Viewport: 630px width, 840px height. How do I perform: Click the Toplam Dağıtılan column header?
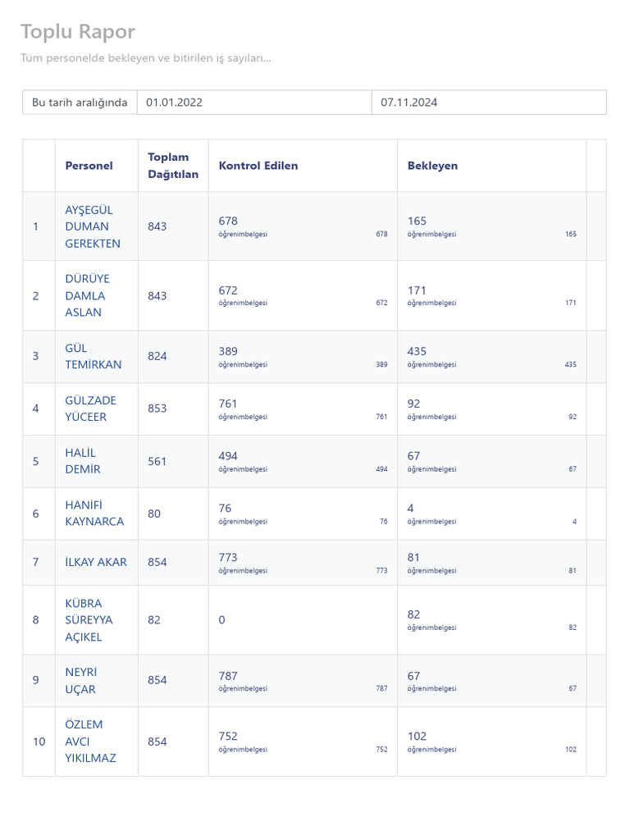point(173,166)
